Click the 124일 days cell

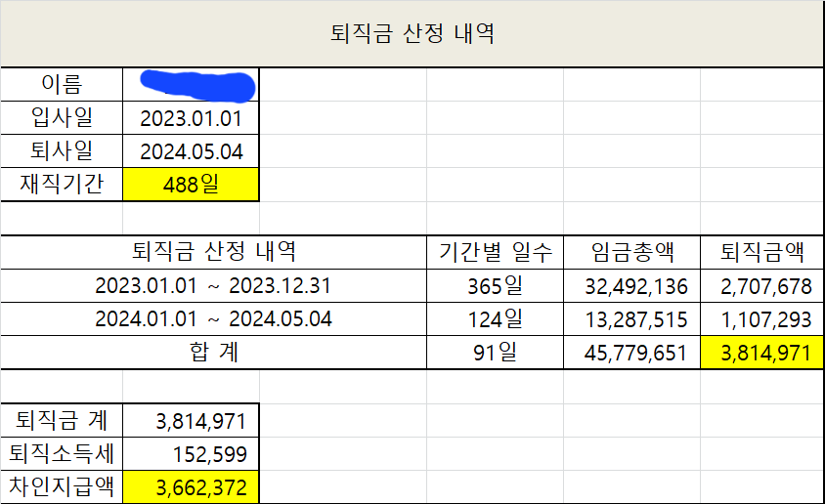click(495, 319)
